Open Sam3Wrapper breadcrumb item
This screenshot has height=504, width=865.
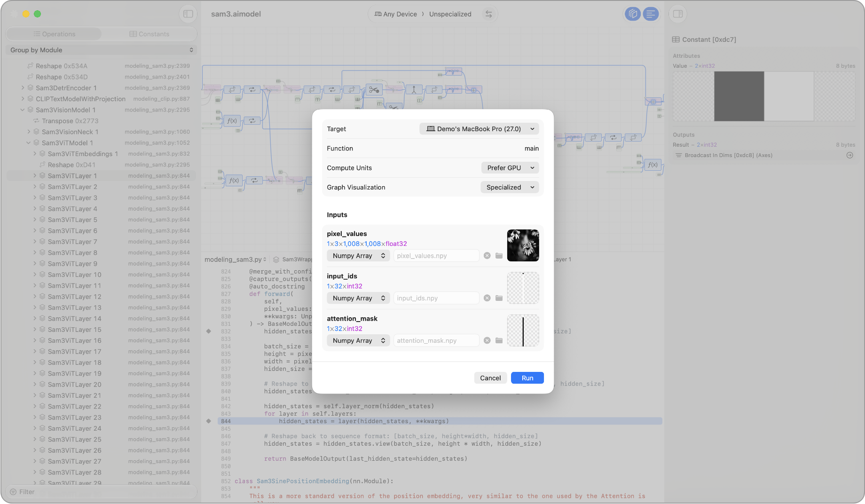tap(292, 260)
